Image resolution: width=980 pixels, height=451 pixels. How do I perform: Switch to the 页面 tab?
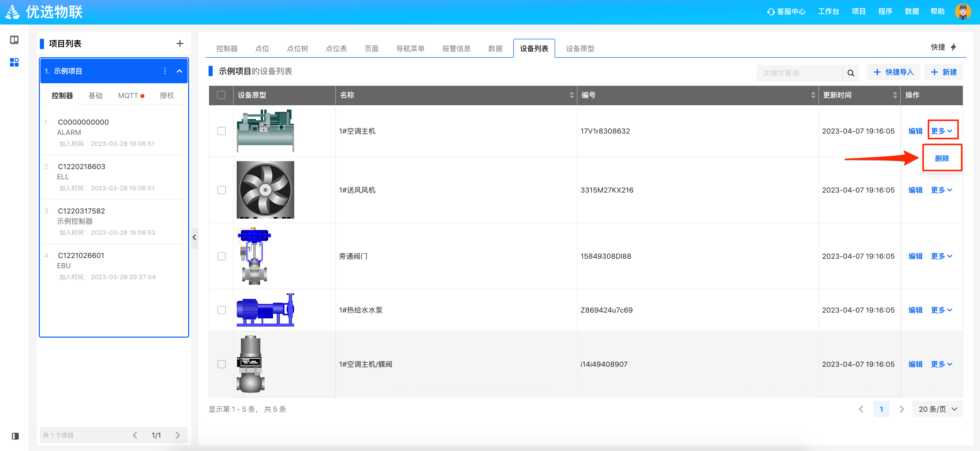coord(372,49)
